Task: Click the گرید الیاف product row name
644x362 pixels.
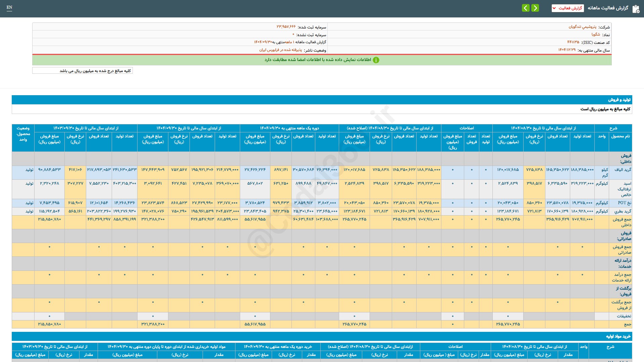Action: pyautogui.click(x=623, y=170)
